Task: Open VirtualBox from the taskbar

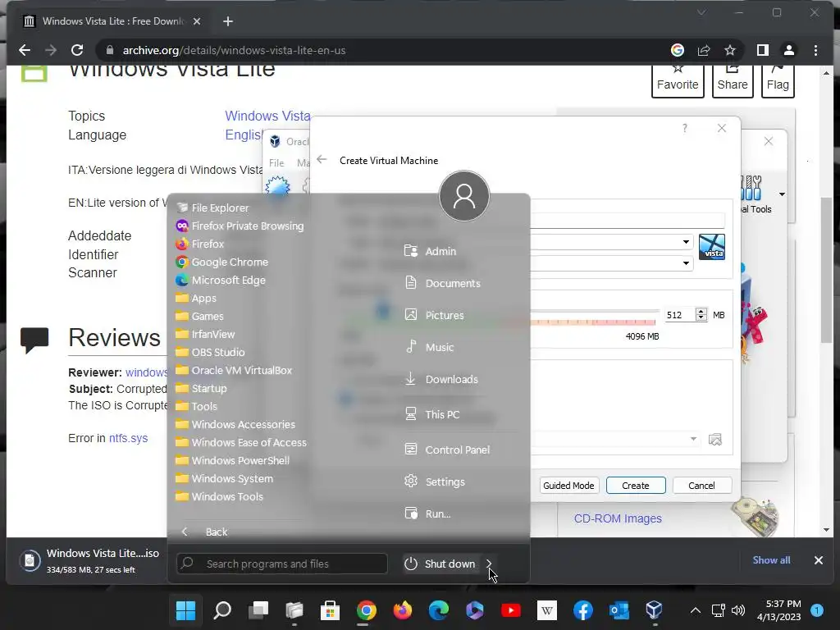Action: click(654, 609)
